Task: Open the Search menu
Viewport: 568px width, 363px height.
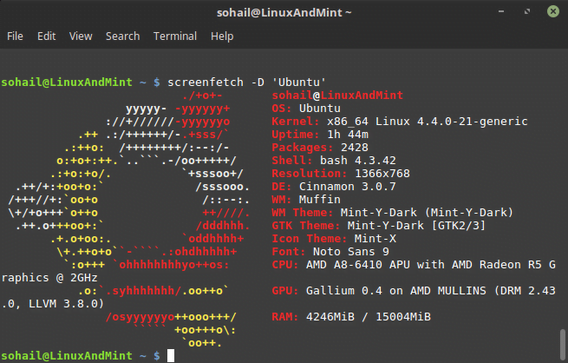Action: point(122,36)
